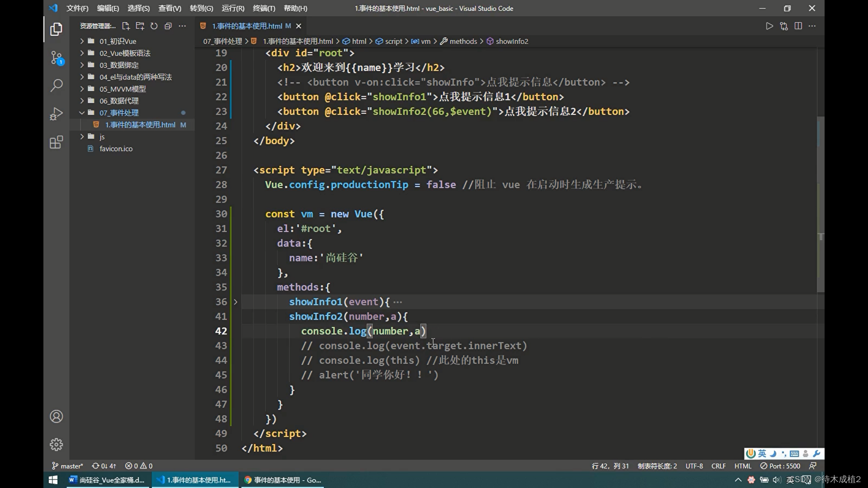Open the Accounts menu icon
This screenshot has height=488, width=868.
point(56,416)
